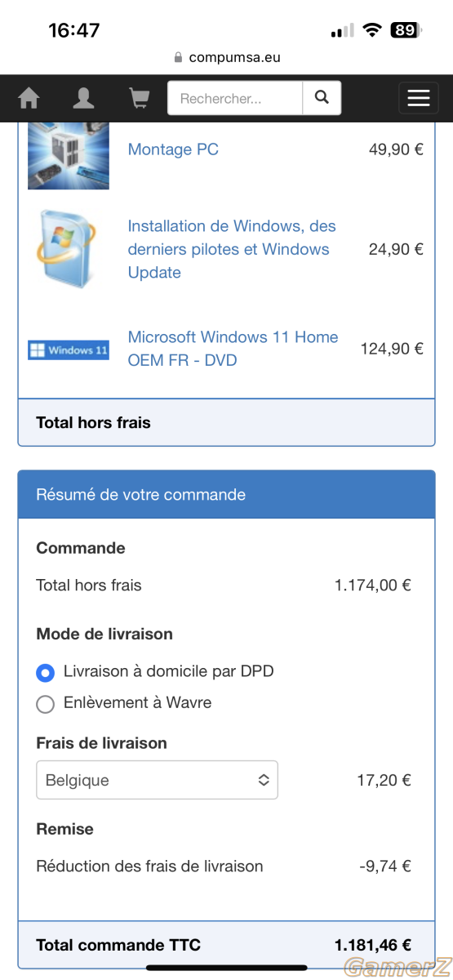Open Microsoft Windows 11 Home OEM link
This screenshot has height=980, width=453.
[233, 349]
